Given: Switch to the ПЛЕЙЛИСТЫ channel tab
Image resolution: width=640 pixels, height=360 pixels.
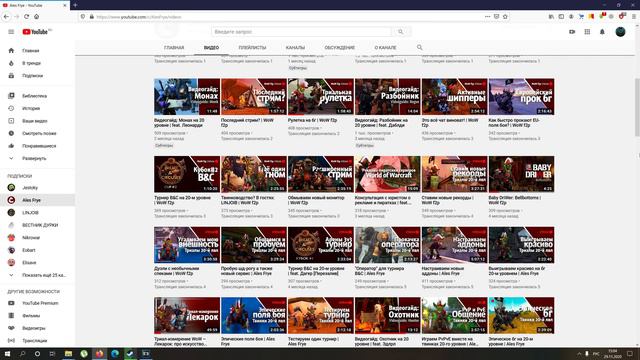Looking at the screenshot, I should (252, 48).
